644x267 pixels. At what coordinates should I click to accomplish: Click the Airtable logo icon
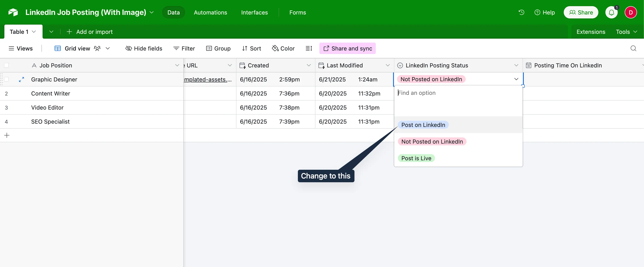click(13, 12)
